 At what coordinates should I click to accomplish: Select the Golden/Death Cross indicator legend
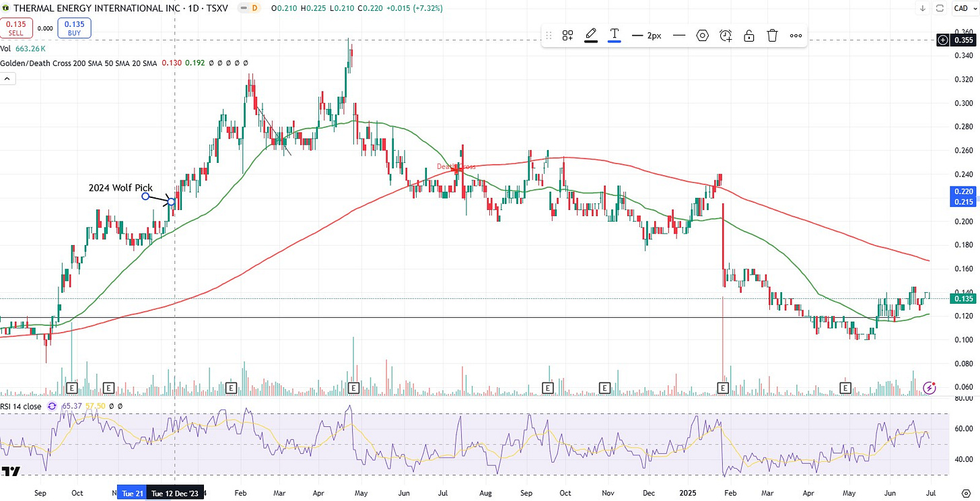[79, 63]
